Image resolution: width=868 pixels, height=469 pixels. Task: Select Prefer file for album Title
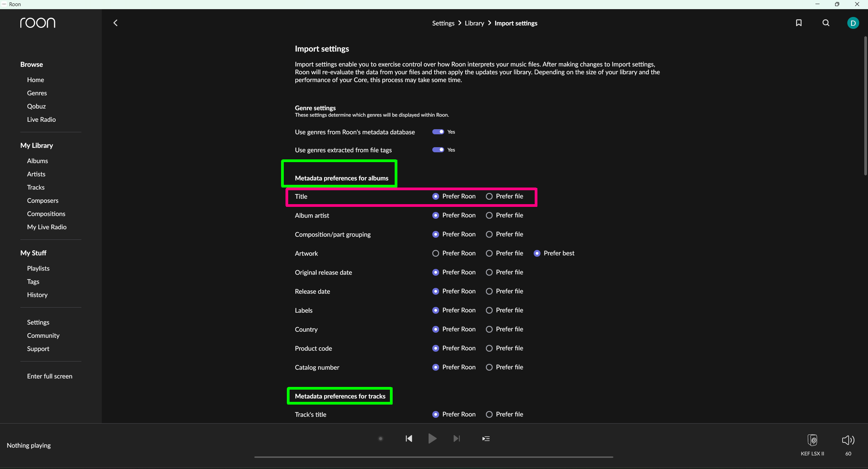point(489,196)
